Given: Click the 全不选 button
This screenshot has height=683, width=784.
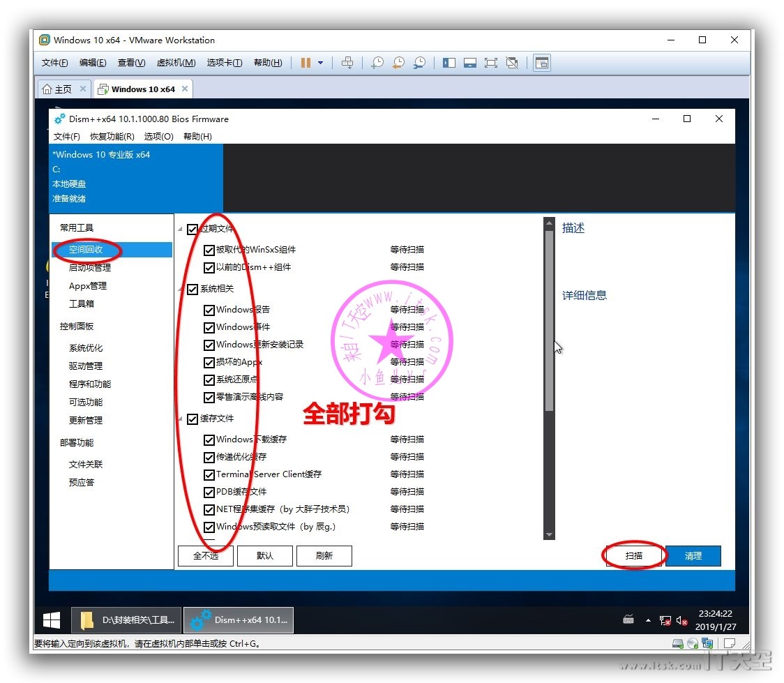Looking at the screenshot, I should pos(206,556).
